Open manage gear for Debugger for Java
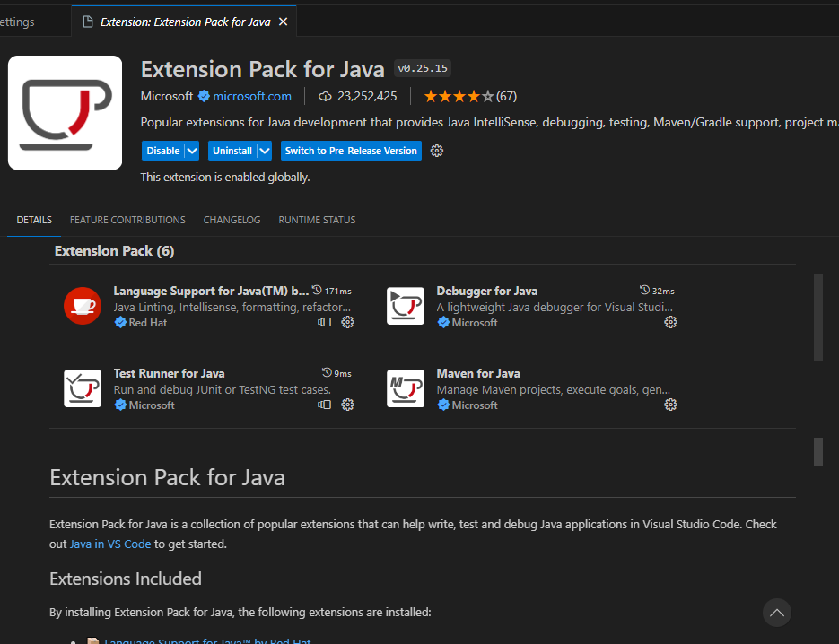This screenshot has width=839, height=644. [670, 322]
